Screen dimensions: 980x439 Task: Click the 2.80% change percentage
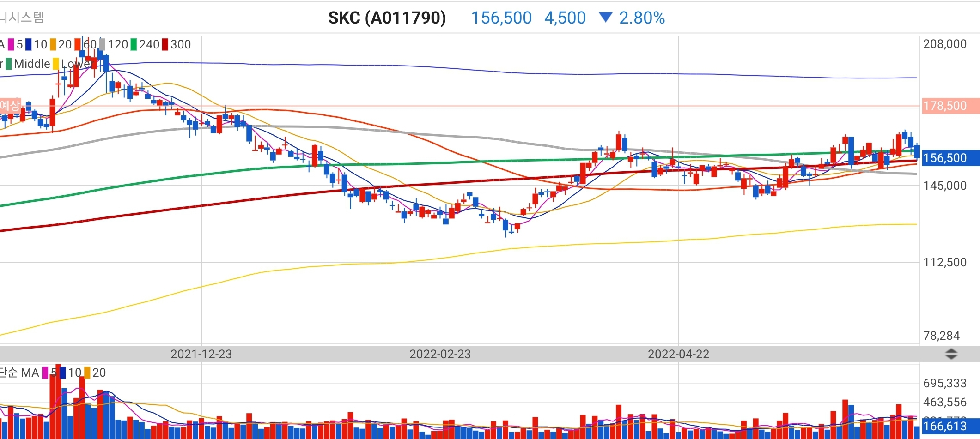tap(642, 18)
